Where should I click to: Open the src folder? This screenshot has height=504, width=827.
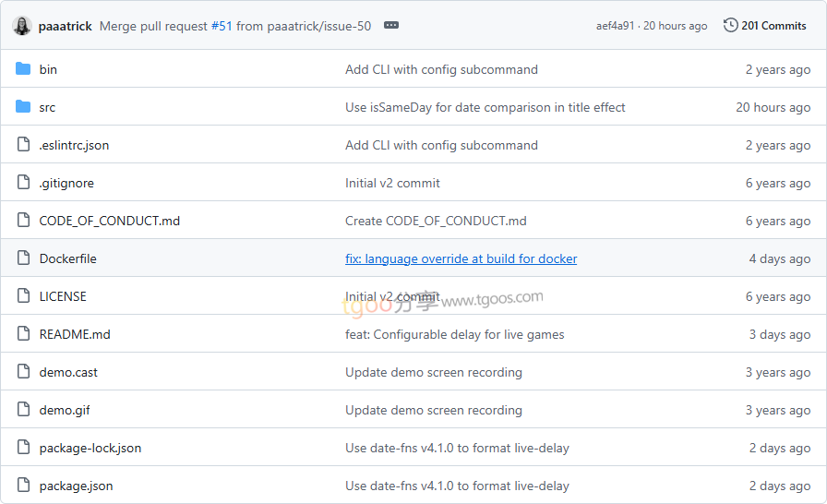coord(47,107)
